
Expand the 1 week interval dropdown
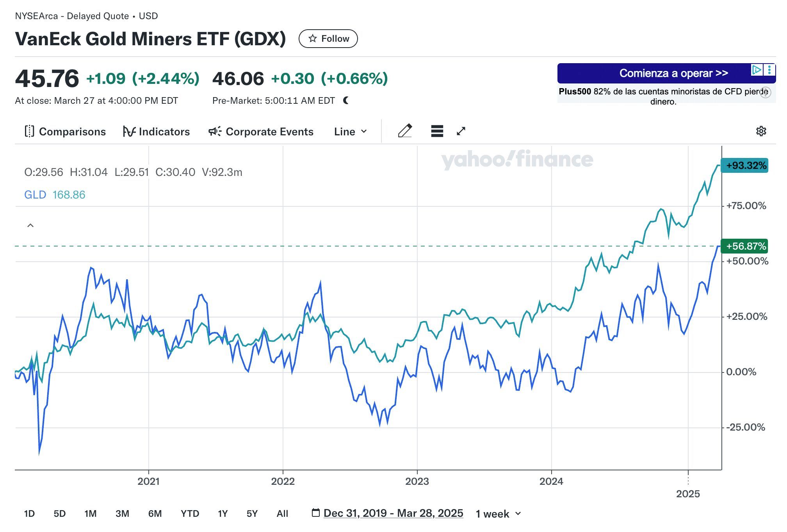[x=498, y=514]
